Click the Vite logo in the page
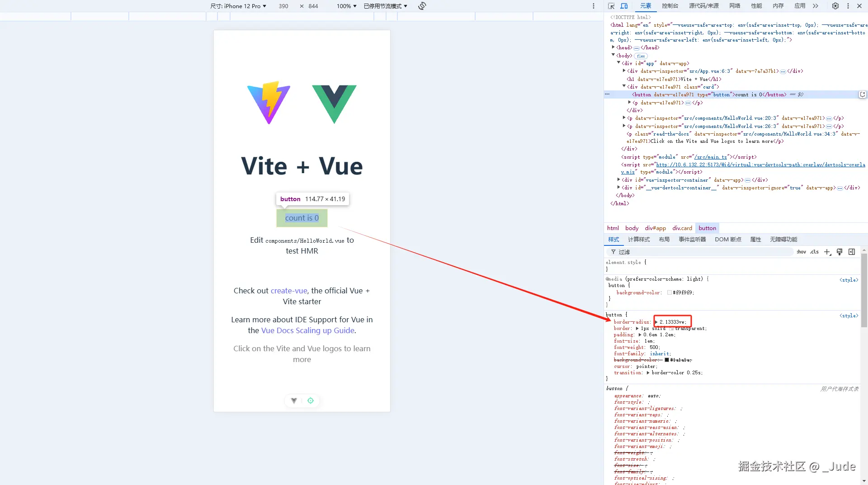This screenshot has height=485, width=868. (269, 103)
